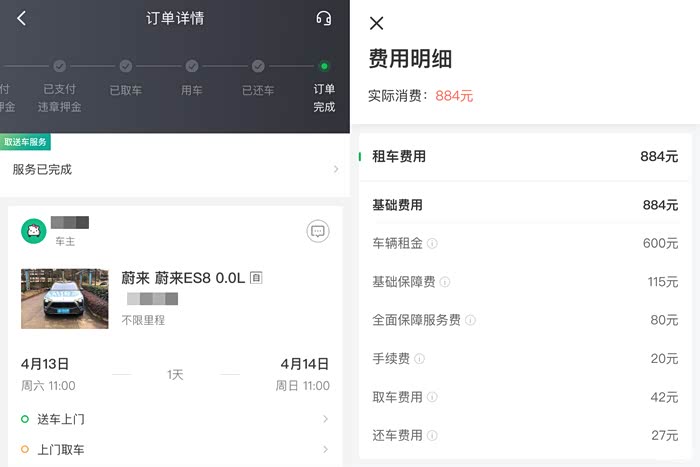Tap the 实际消费 884元 amount
Viewport: 700px width, 467px height.
pos(454,96)
